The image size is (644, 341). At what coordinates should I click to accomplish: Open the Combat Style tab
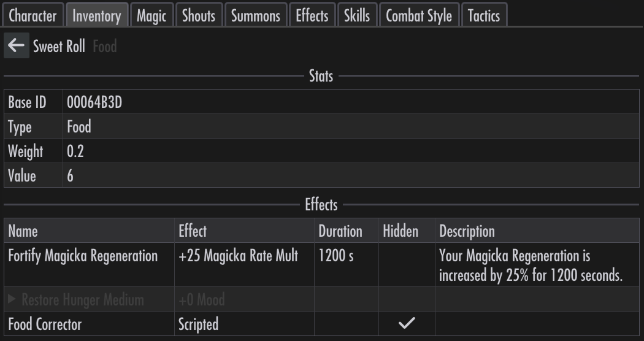(x=419, y=15)
